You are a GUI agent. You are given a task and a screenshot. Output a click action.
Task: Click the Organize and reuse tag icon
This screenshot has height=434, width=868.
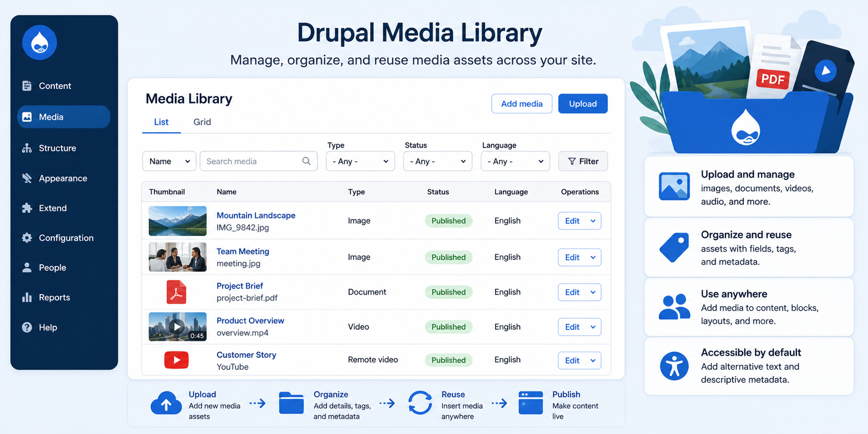coord(674,247)
